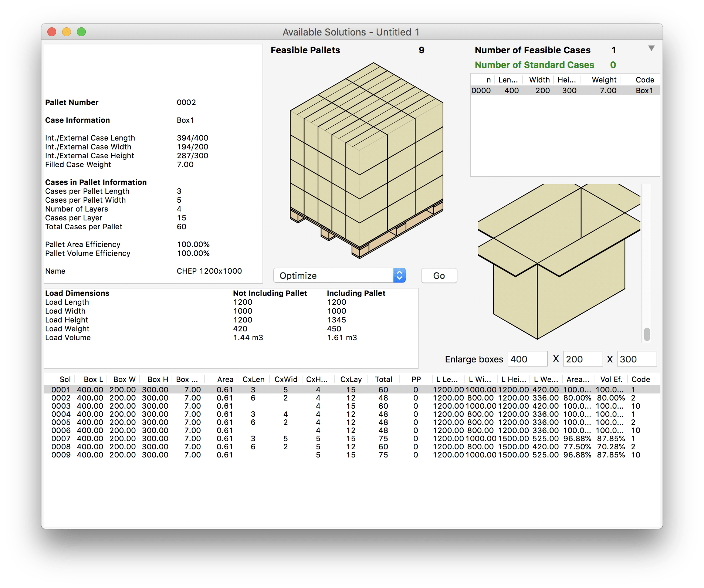Sort solutions by the Vol Ef. column
Screen dimensions: 704x588
point(612,379)
